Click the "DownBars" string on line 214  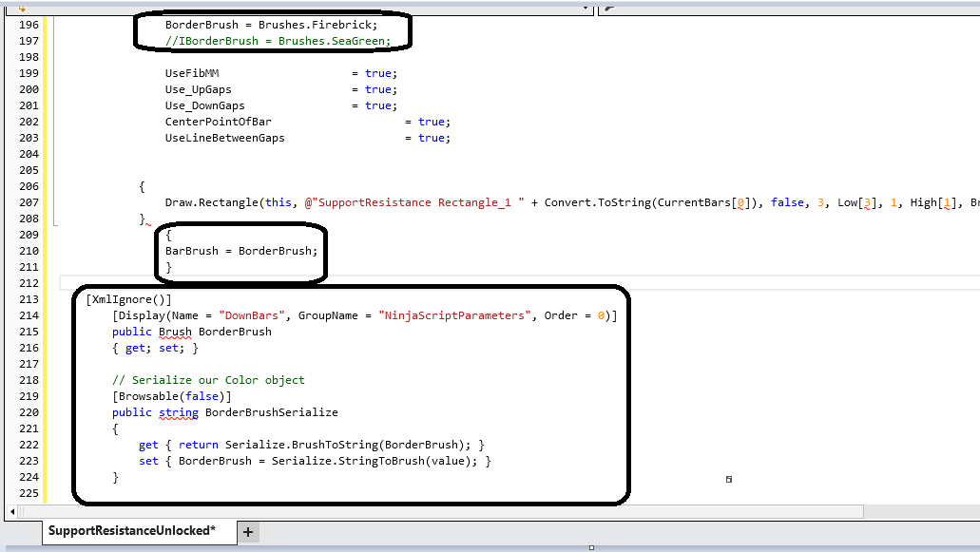tap(251, 316)
